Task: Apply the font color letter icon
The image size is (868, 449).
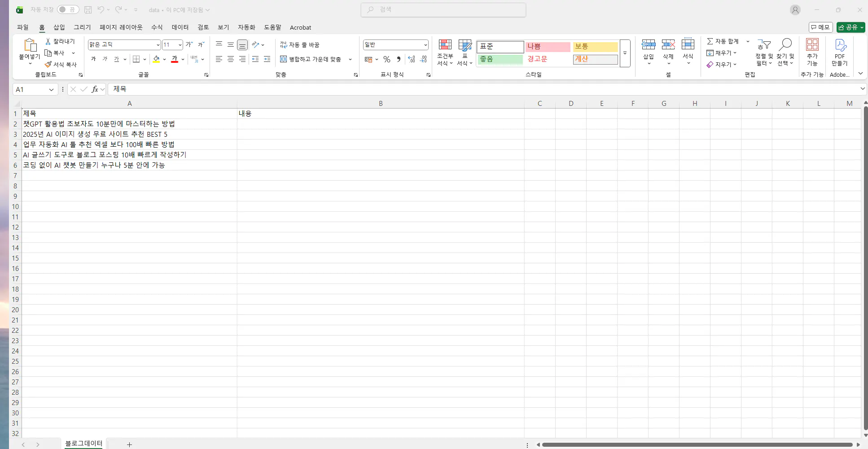Action: (x=175, y=59)
